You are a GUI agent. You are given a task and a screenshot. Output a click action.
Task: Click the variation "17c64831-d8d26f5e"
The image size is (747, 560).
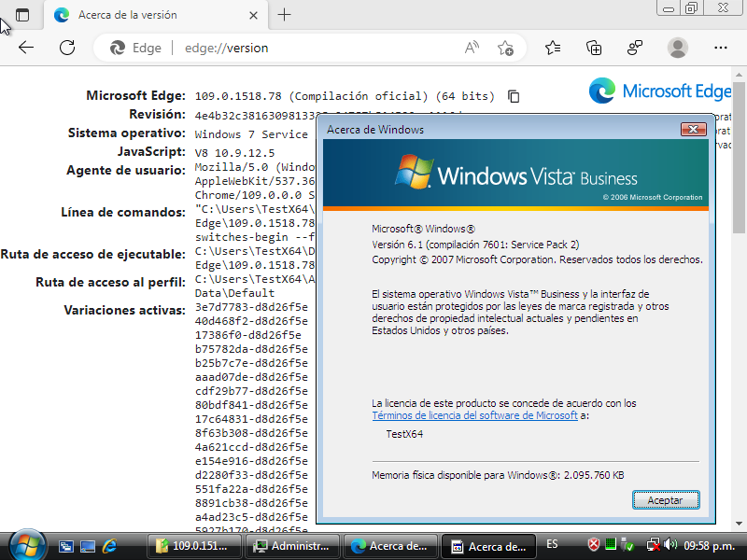point(251,419)
